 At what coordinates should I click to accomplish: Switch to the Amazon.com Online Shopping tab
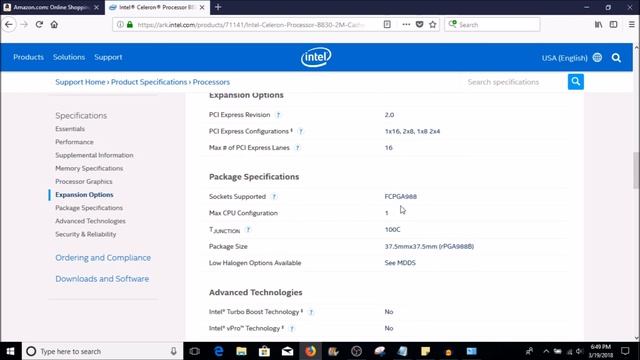[x=52, y=7]
